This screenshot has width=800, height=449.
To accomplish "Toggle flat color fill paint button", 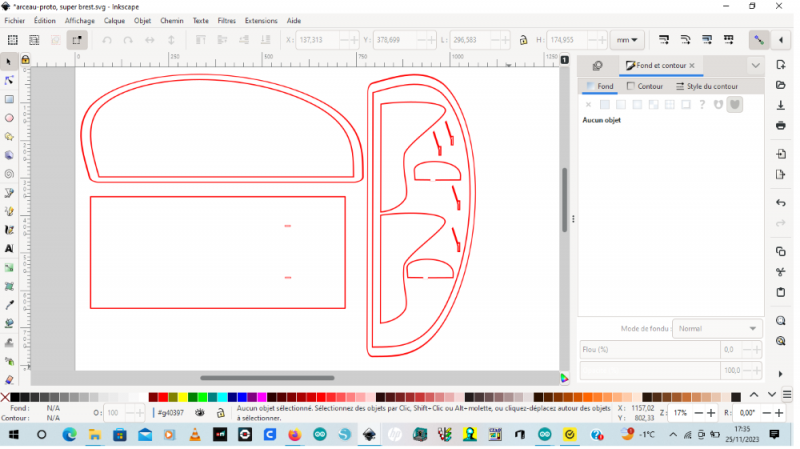I will coord(605,105).
